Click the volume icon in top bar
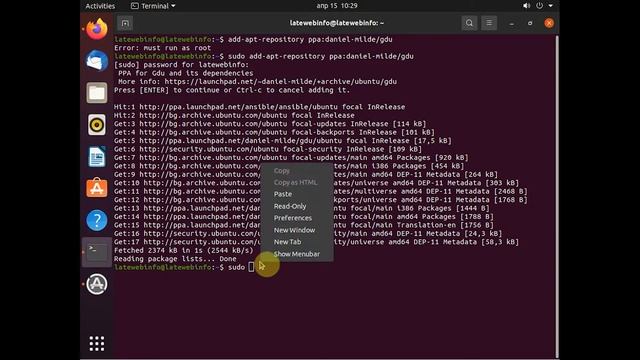 point(527,6)
